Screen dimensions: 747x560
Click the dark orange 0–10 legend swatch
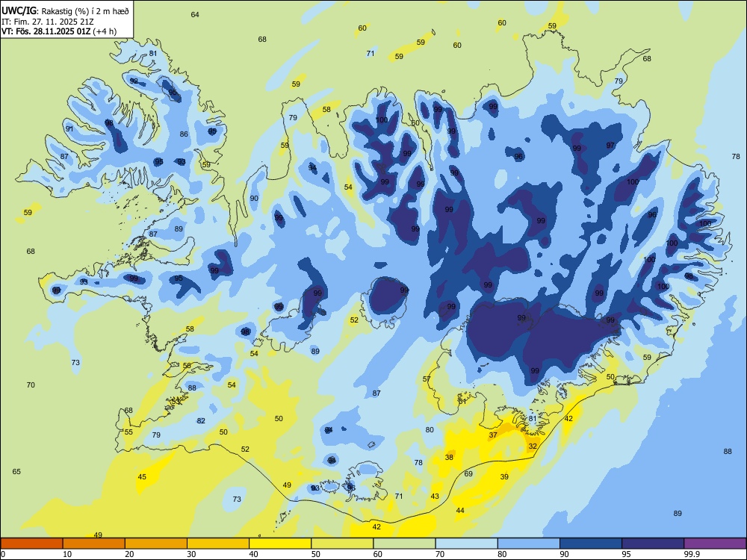(32, 544)
